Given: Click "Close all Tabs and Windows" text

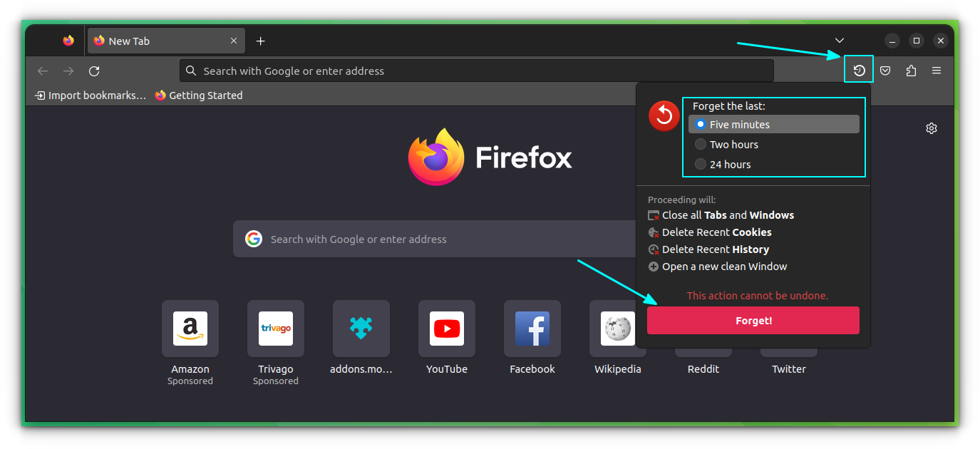Looking at the screenshot, I should (728, 215).
